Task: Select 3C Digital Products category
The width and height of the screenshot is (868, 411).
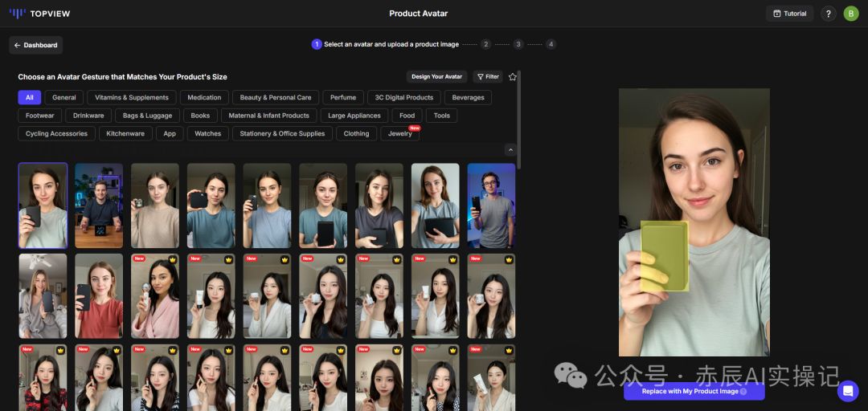Action: click(404, 97)
